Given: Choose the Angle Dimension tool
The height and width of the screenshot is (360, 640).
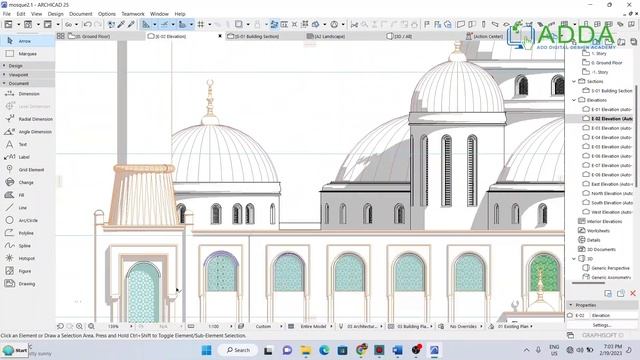Looking at the screenshot, I should pos(27,131).
